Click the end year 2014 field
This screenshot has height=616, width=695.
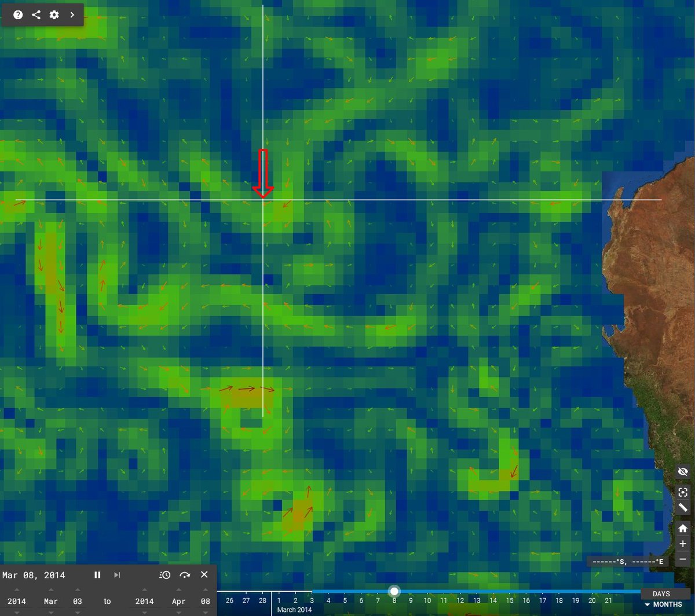pos(144,602)
